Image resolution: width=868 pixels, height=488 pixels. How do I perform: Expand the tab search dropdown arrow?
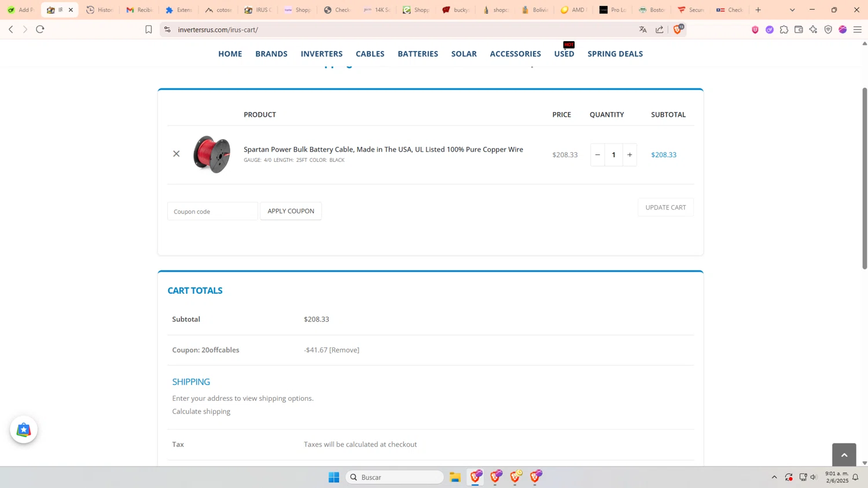(x=792, y=10)
